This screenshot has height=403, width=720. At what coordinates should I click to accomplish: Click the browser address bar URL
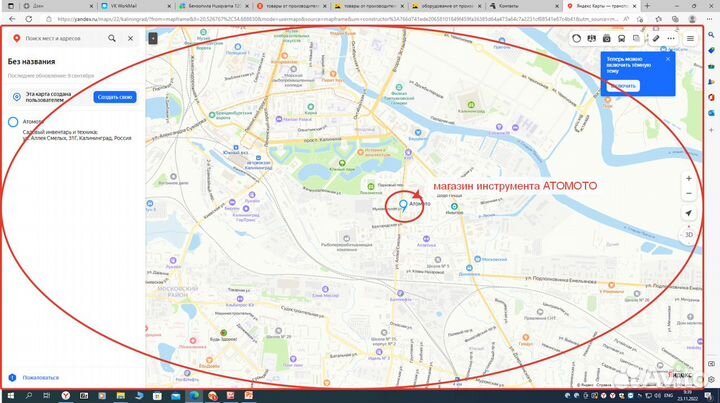338,19
